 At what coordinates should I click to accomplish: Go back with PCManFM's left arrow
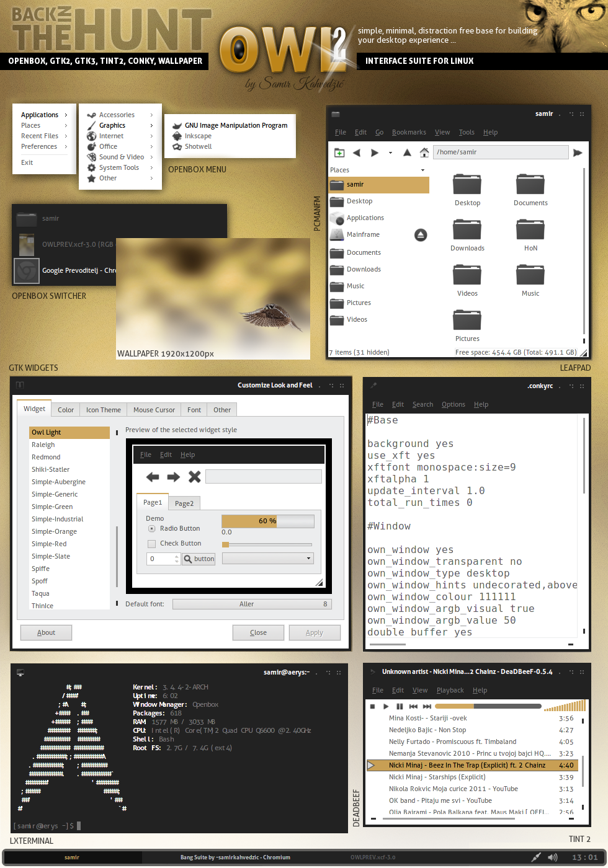coord(357,153)
